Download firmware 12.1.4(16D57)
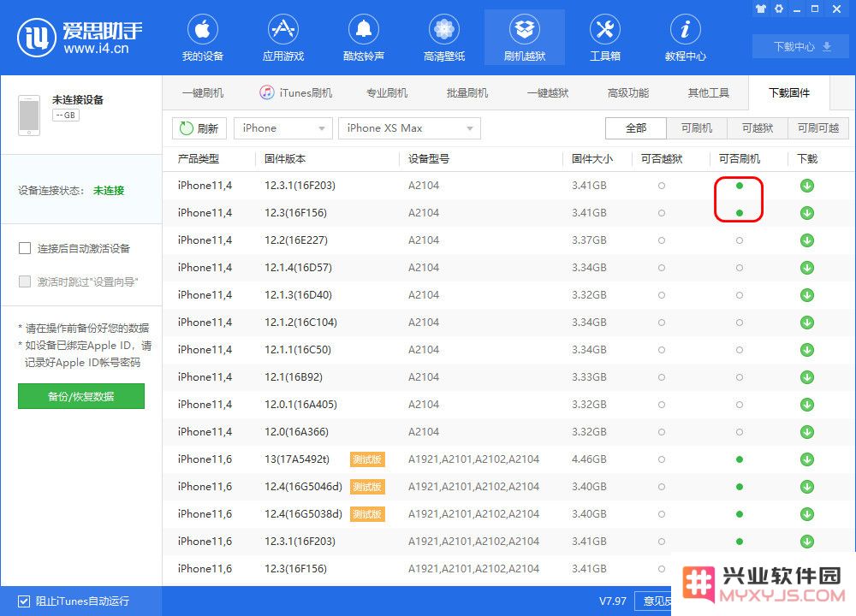The height and width of the screenshot is (616, 856). tap(807, 267)
